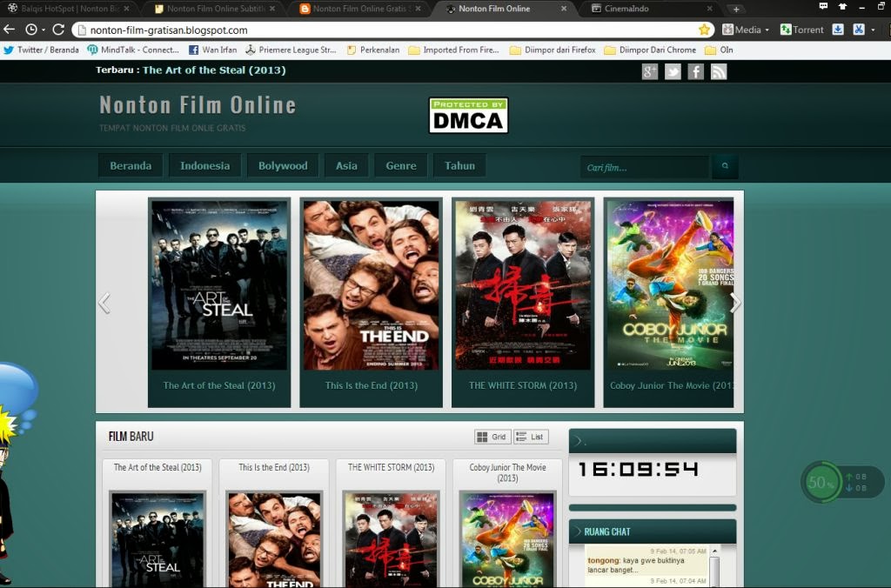Screen dimensions: 891x588
Task: Click the Nonton Film Online site title
Action: pos(198,105)
